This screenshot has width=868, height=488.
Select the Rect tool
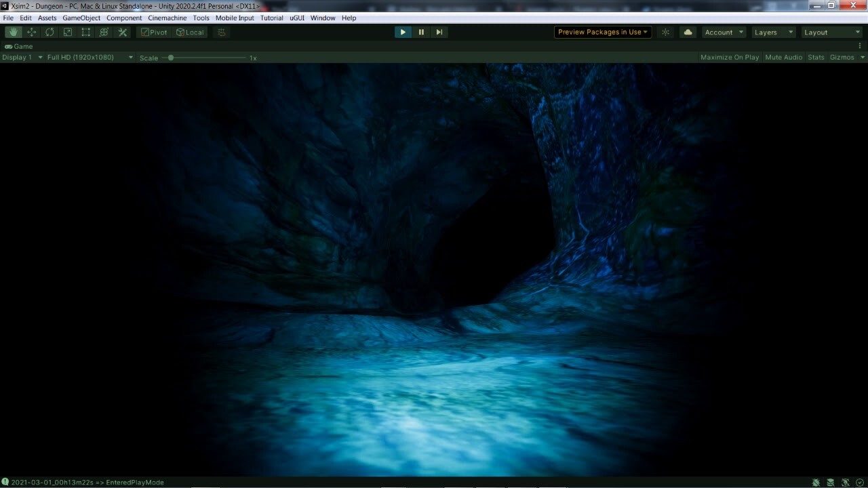85,32
